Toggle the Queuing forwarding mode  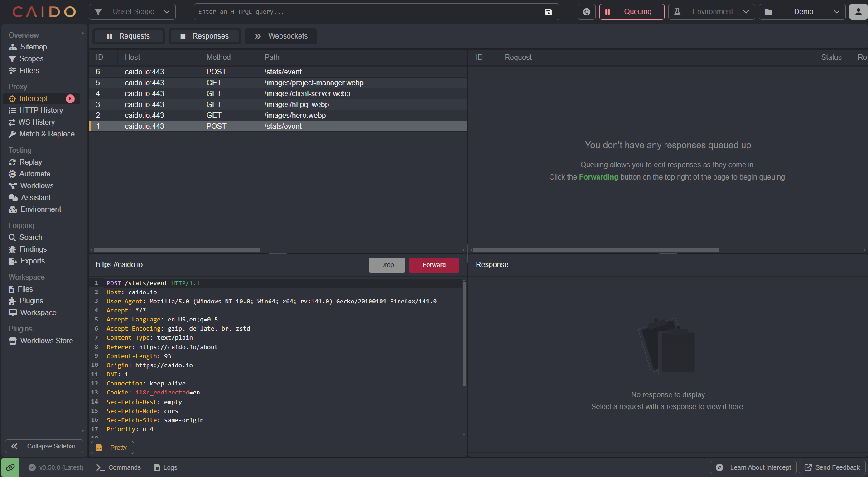point(632,12)
